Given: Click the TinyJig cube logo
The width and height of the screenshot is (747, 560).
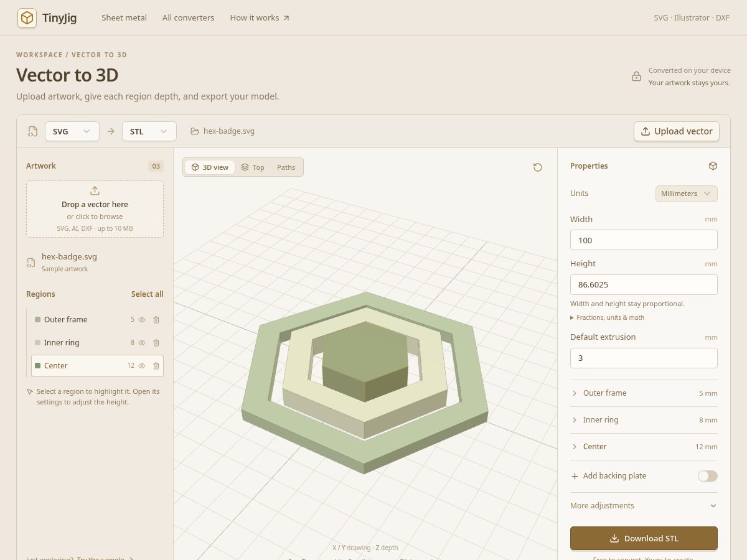Looking at the screenshot, I should 27,18.
